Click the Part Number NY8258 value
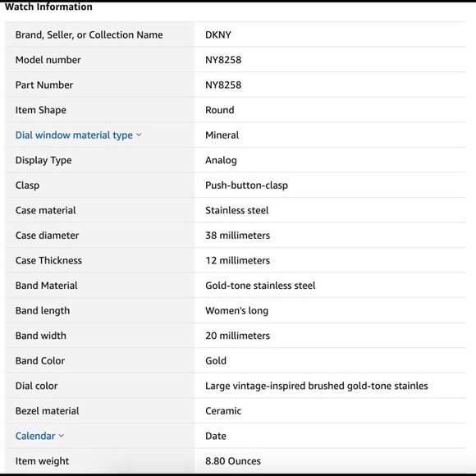Viewport: 476px width, 476px height. click(223, 85)
